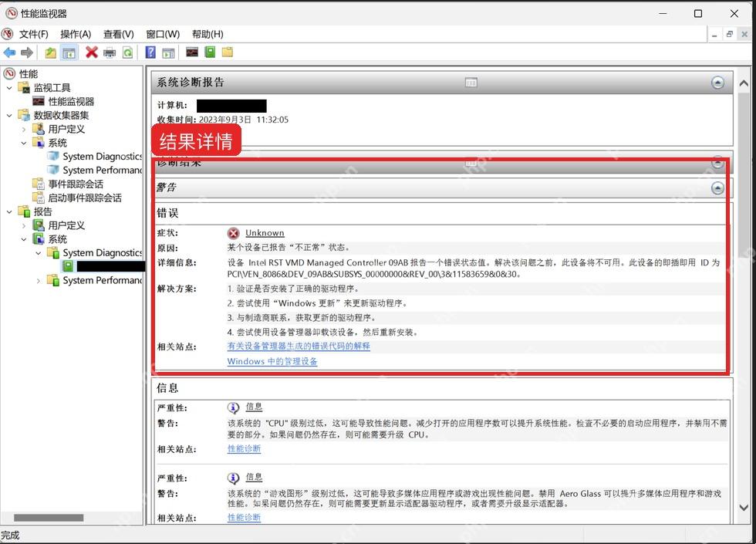756x544 pixels.
Task: Delete the selected report with the red X
Action: point(92,52)
